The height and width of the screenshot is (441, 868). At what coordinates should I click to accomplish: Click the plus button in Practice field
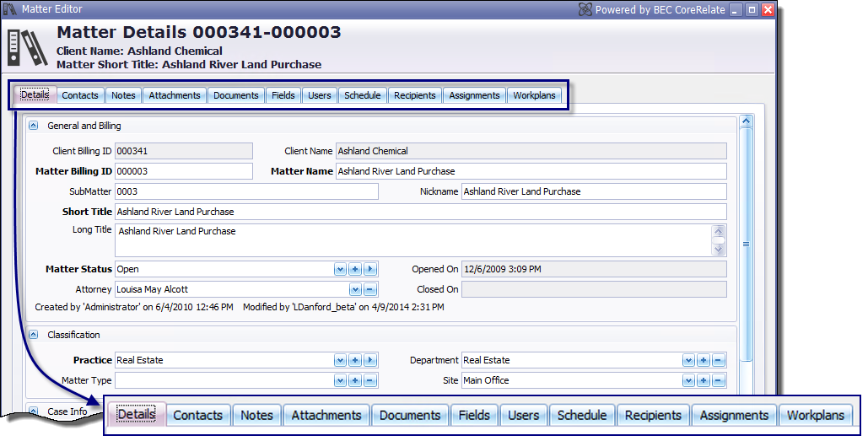click(x=355, y=360)
